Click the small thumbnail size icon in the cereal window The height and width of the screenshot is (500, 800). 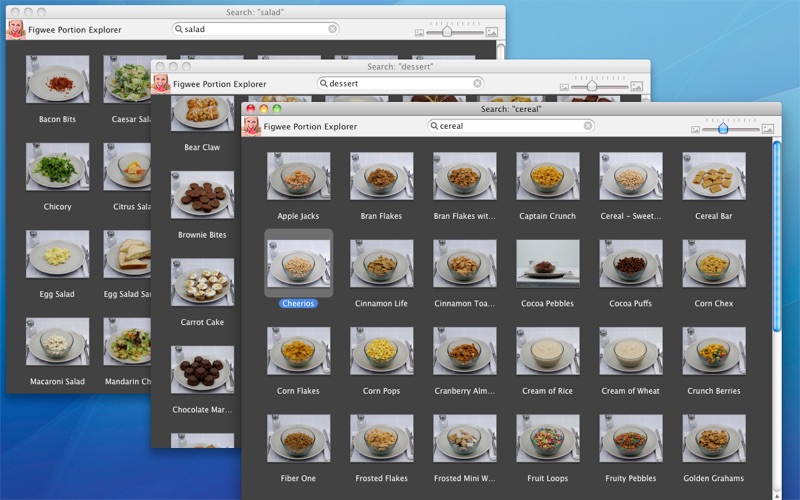click(695, 130)
